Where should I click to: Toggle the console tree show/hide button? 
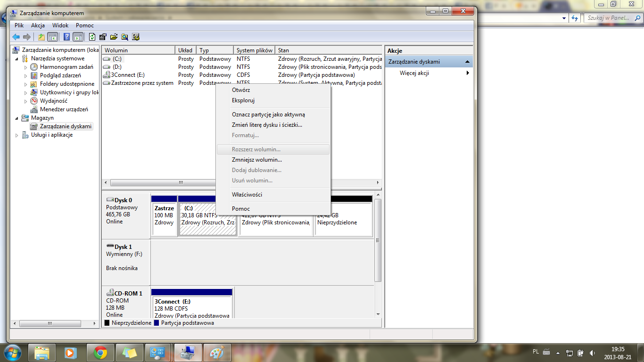point(53,37)
